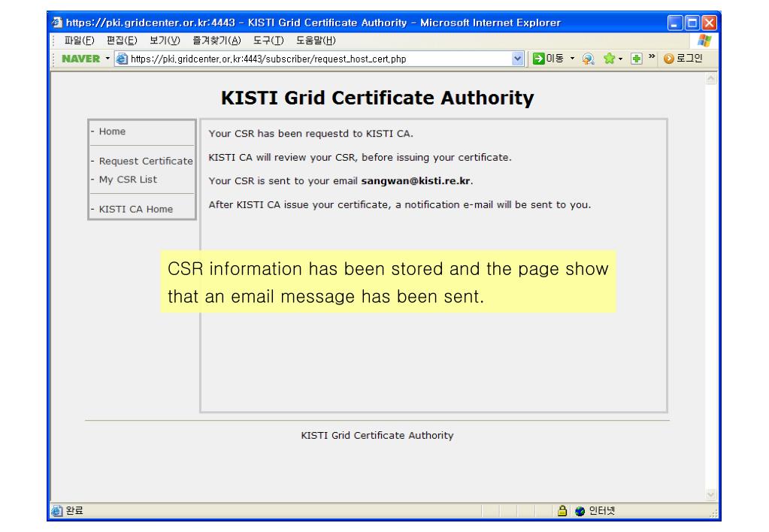Click the 완료 status text
This screenshot has width=769, height=532.
coord(74,510)
